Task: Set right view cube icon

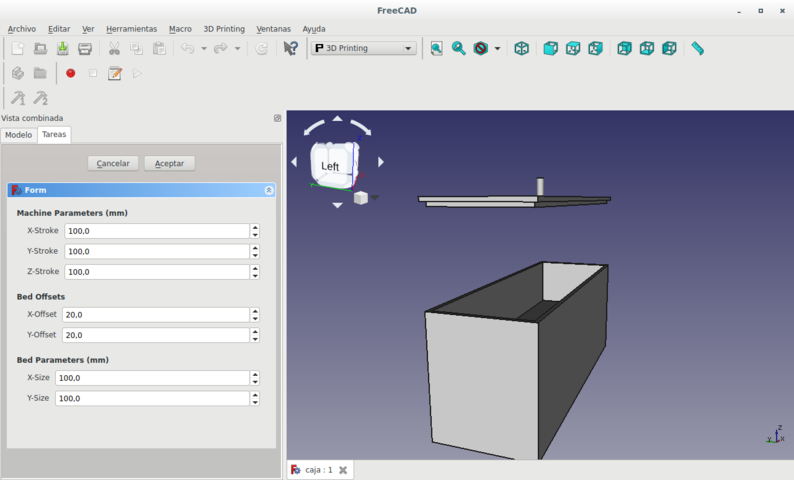Action: [x=595, y=48]
